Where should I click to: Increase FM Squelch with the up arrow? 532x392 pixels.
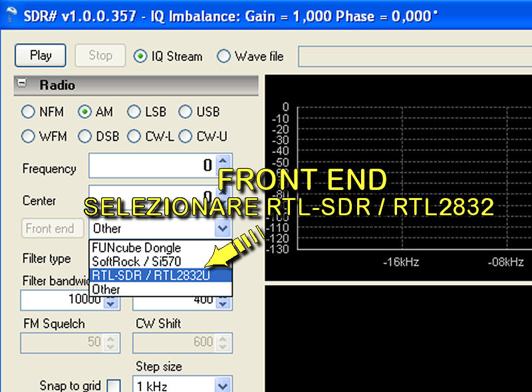tap(111, 338)
